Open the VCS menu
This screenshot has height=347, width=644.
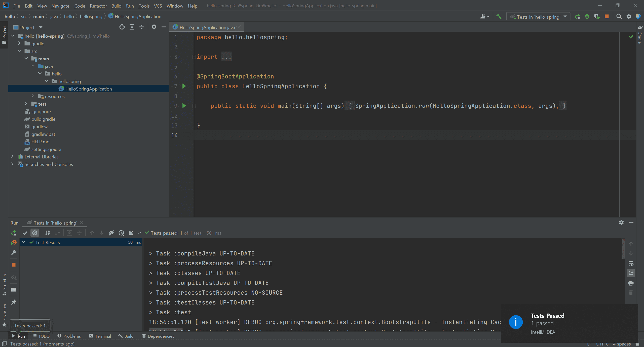158,6
